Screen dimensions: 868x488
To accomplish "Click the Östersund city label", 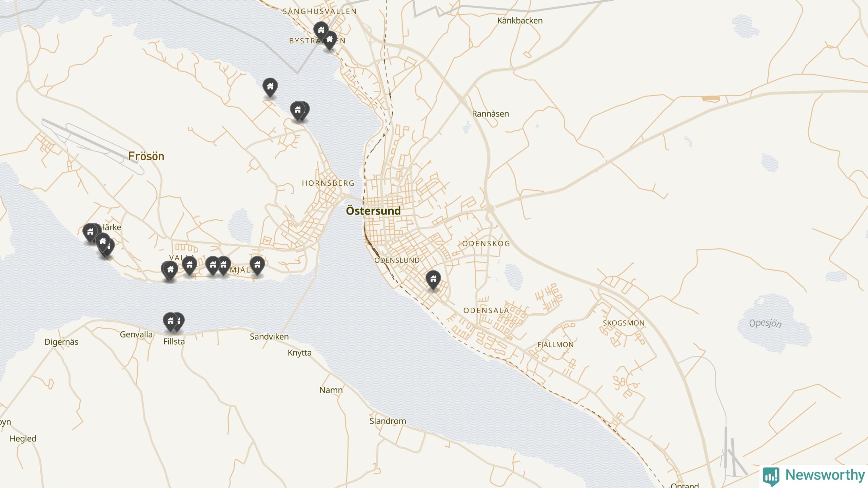I will 373,211.
